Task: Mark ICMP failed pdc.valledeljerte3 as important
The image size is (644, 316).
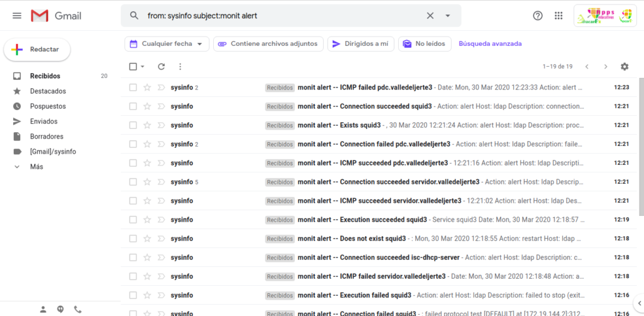Action: tap(161, 87)
